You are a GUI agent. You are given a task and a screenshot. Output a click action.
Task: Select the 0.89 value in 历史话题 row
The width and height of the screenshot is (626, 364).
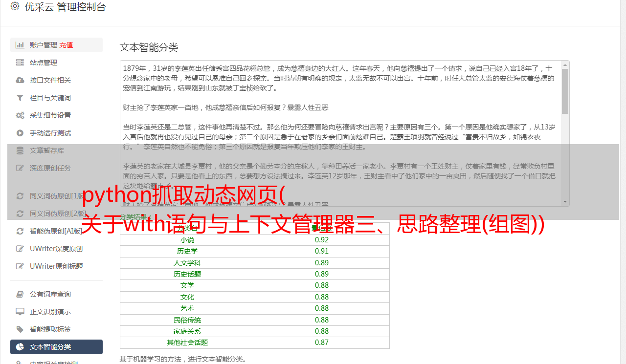[x=322, y=274]
